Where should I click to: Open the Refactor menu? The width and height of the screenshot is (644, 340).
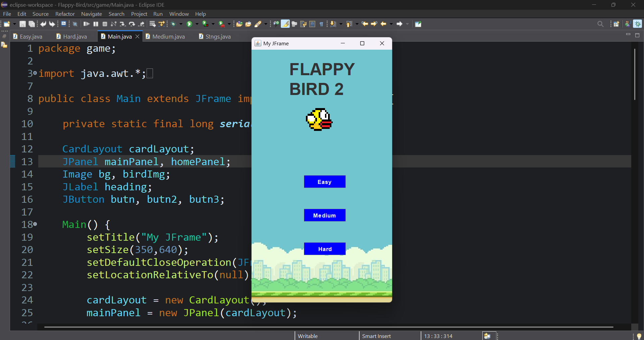[x=65, y=14]
